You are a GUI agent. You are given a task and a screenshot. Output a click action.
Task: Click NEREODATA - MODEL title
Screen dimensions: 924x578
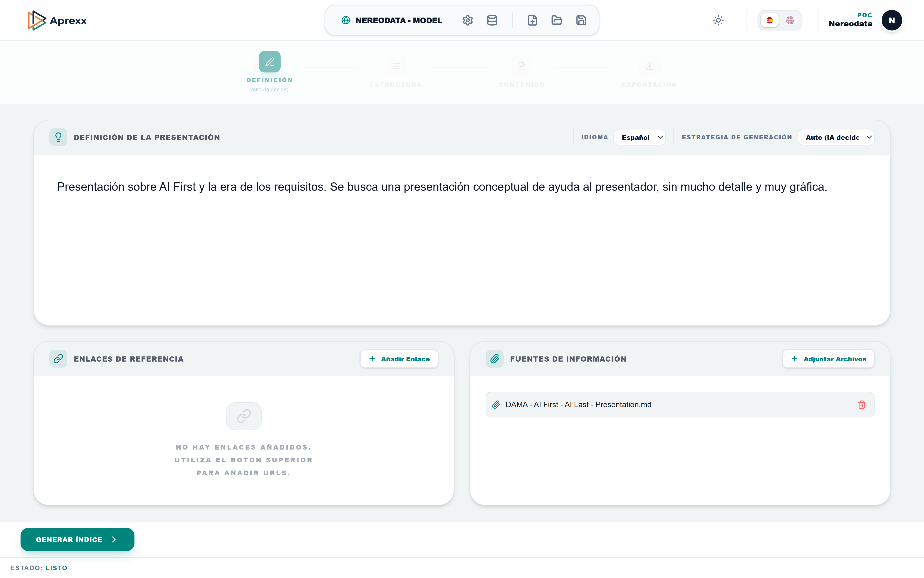[x=399, y=20]
